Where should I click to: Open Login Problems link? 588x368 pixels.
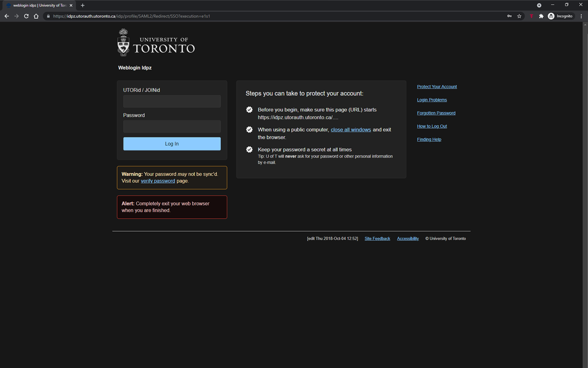[x=432, y=100]
